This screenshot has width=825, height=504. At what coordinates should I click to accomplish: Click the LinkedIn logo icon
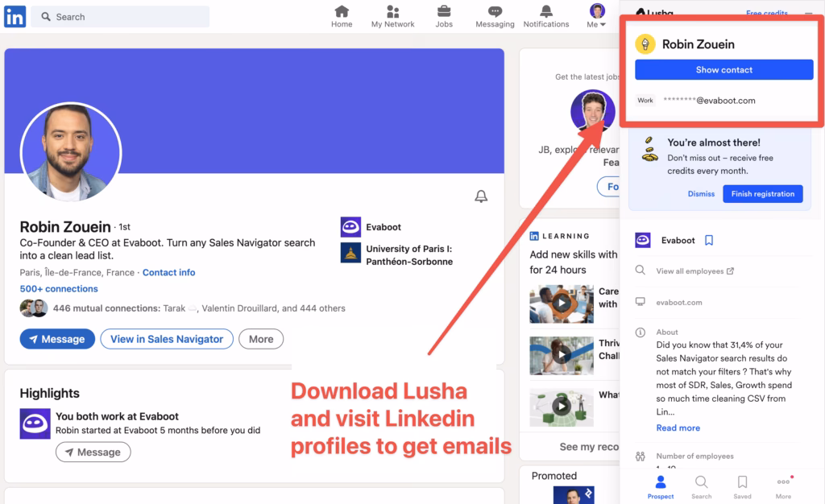(15, 17)
